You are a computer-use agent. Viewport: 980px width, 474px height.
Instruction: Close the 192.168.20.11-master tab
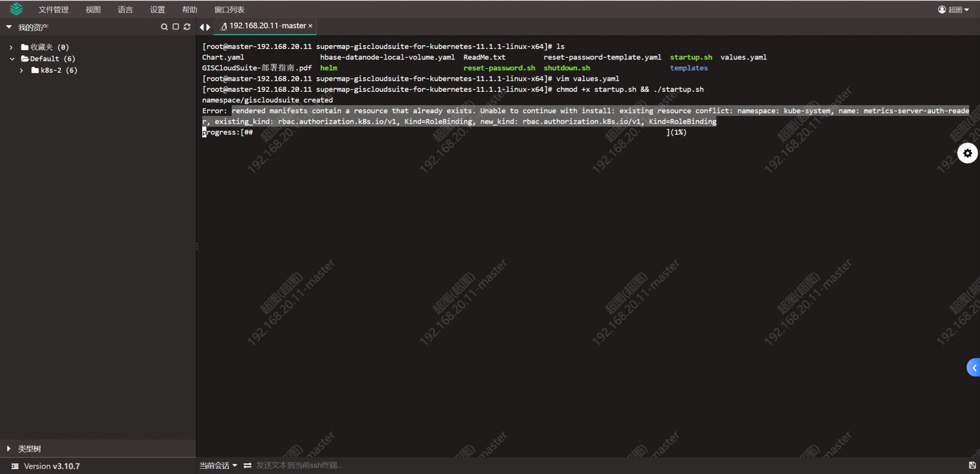pos(311,26)
